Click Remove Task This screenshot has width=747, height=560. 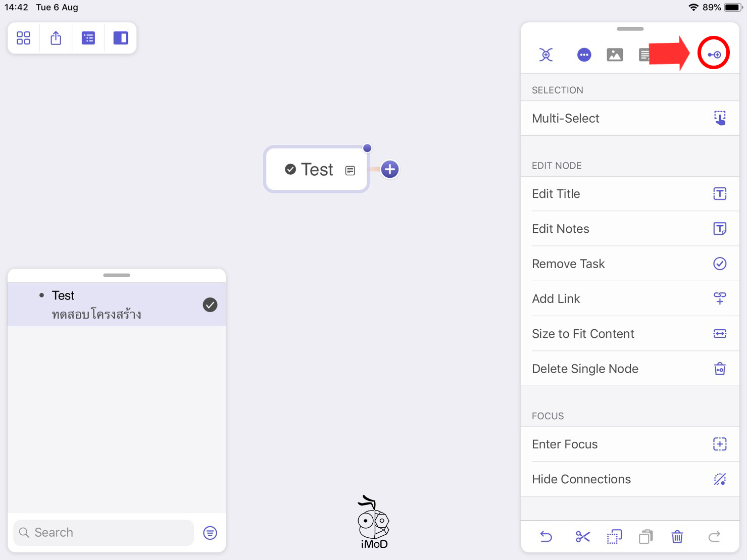point(630,264)
